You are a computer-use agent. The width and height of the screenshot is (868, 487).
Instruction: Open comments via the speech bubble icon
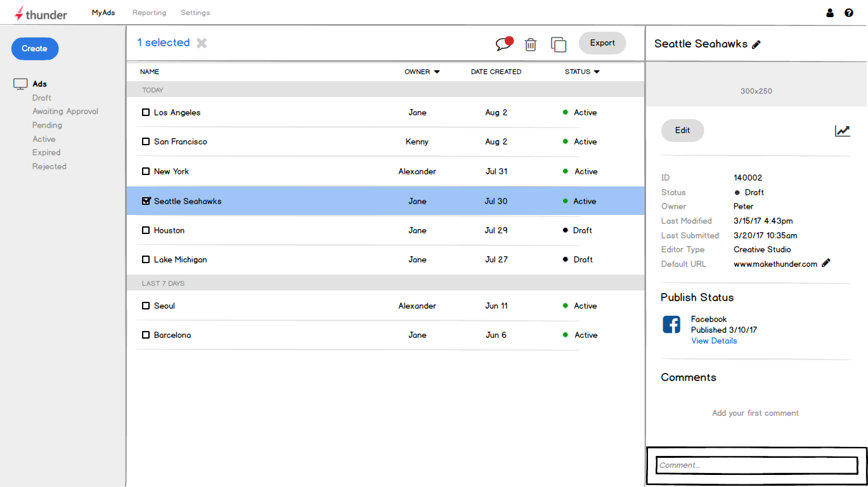pyautogui.click(x=505, y=43)
